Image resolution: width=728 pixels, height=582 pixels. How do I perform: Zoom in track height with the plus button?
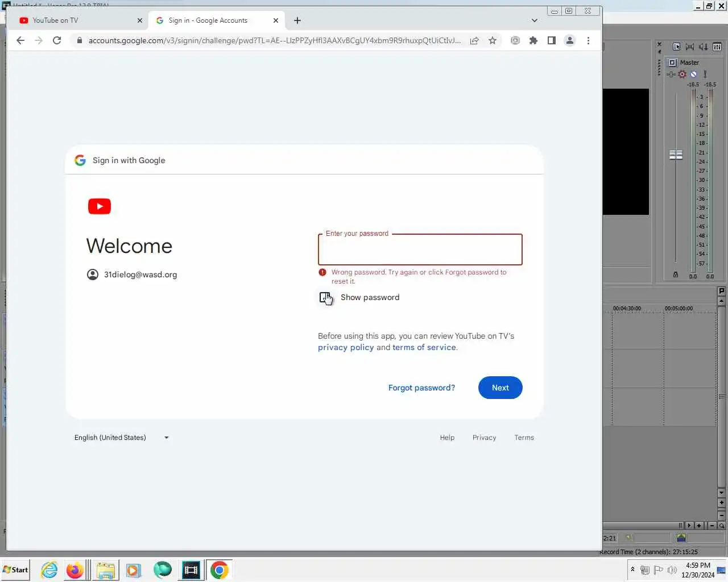click(x=722, y=502)
